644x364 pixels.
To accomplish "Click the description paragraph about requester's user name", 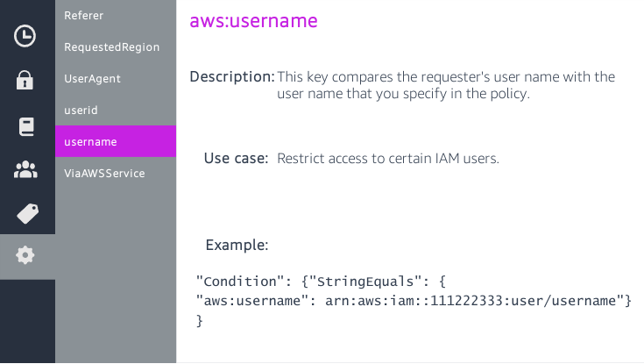I will click(x=446, y=85).
